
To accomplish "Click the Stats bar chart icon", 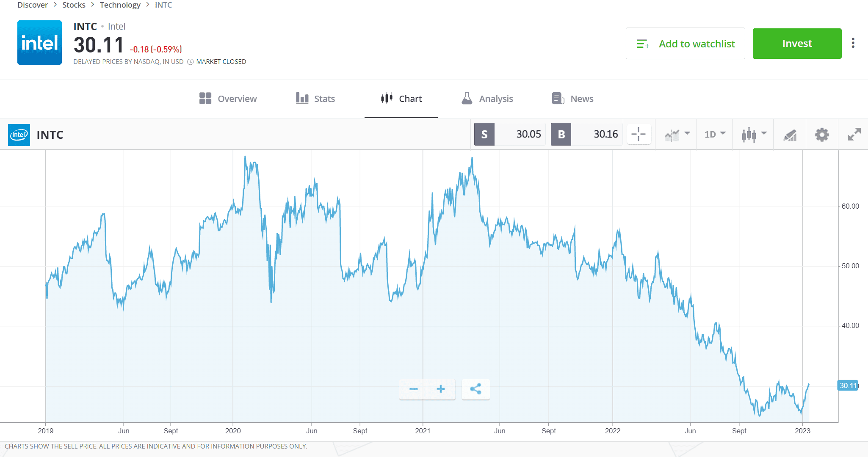I will point(302,99).
